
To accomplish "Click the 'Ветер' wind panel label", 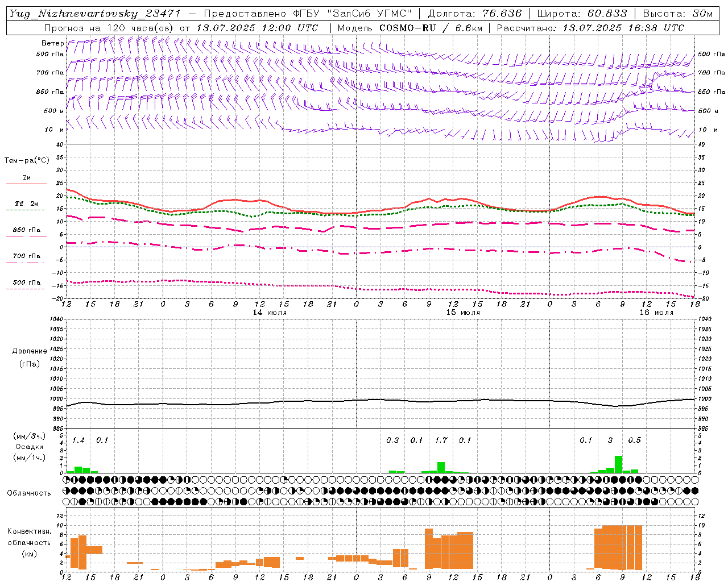I will (x=52, y=43).
